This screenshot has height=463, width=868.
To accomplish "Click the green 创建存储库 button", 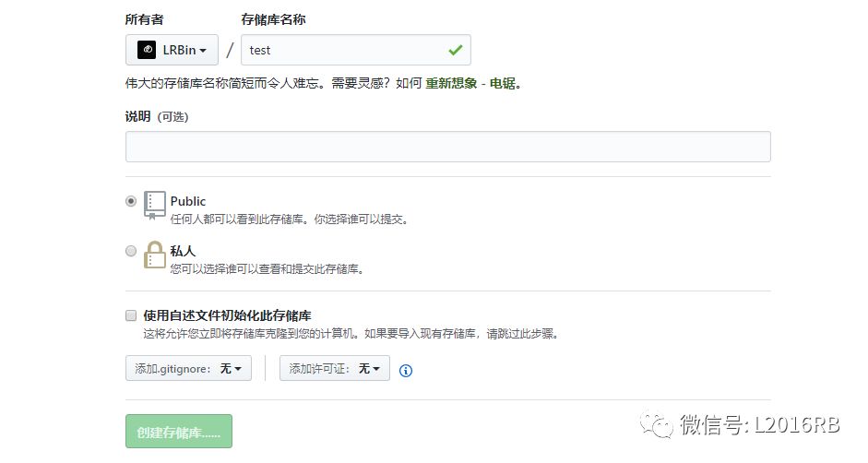I will click(179, 432).
